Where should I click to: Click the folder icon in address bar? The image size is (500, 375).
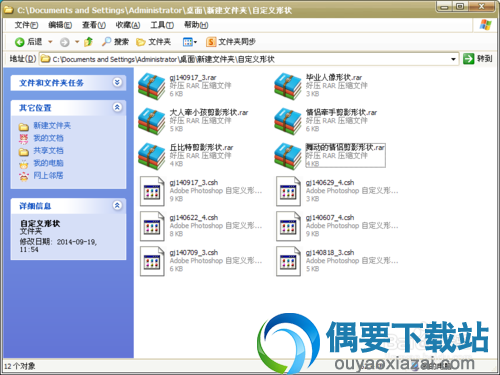pyautogui.click(x=46, y=59)
